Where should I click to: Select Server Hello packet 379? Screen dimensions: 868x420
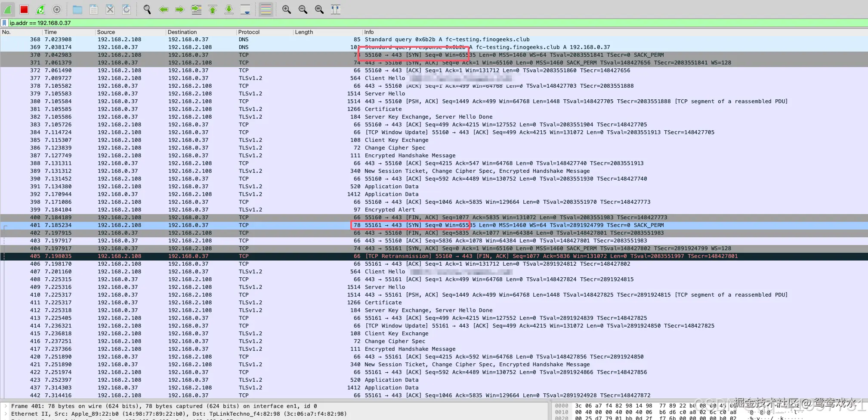[434, 94]
